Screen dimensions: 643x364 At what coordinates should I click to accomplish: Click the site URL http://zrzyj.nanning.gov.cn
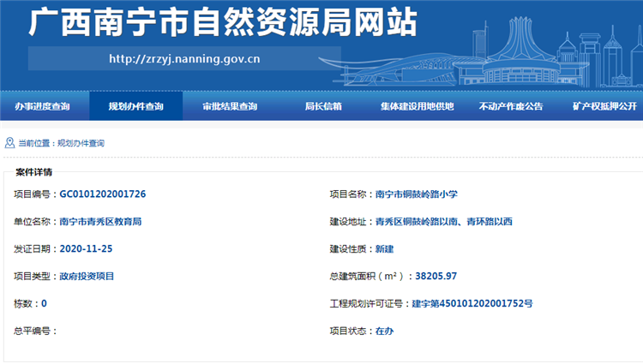tap(184, 58)
